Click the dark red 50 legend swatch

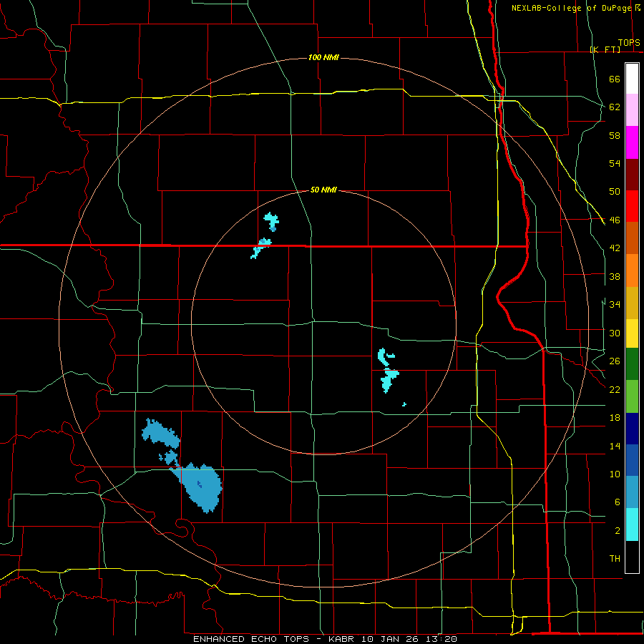click(x=632, y=174)
